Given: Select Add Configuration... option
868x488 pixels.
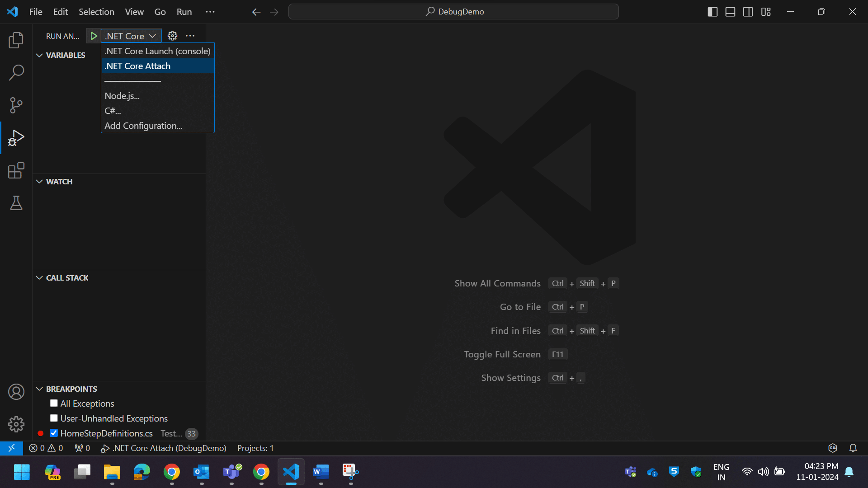Looking at the screenshot, I should (157, 126).
